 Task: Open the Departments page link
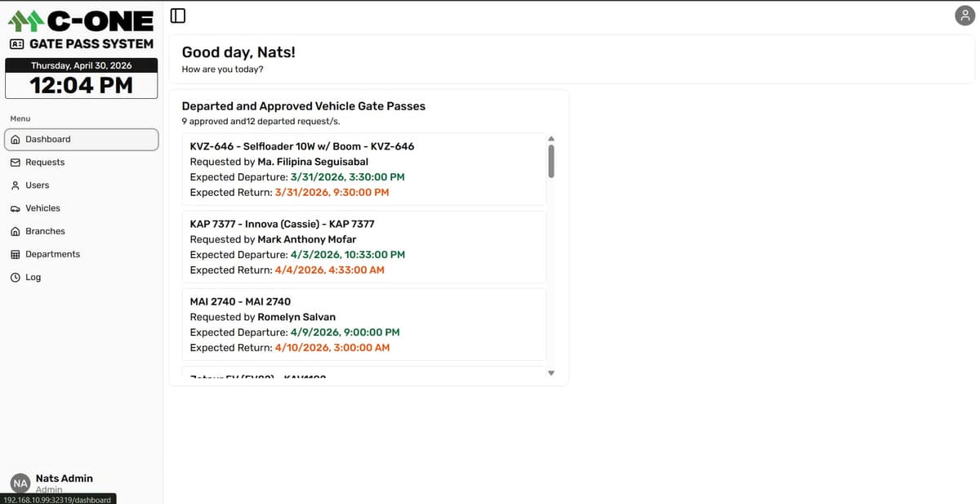81,254
